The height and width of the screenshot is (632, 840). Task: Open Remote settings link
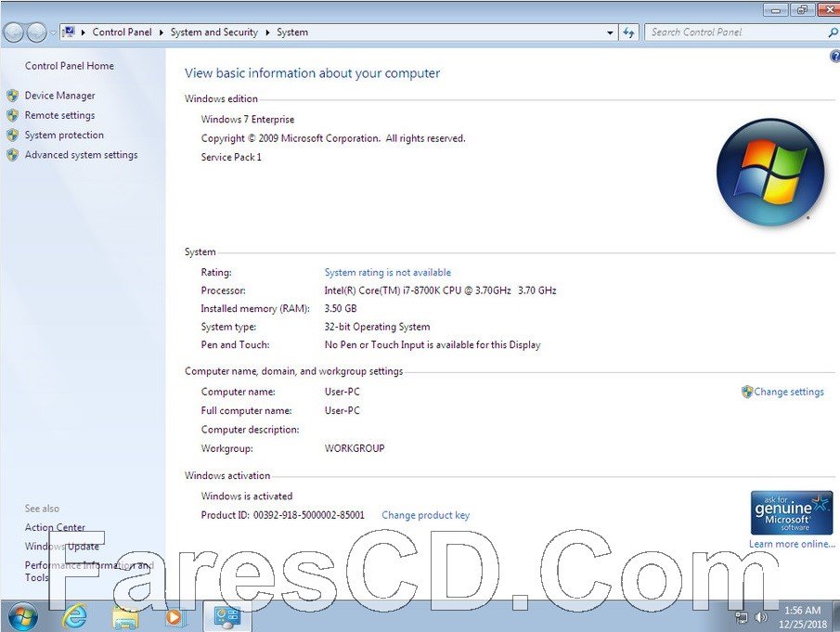[x=59, y=115]
